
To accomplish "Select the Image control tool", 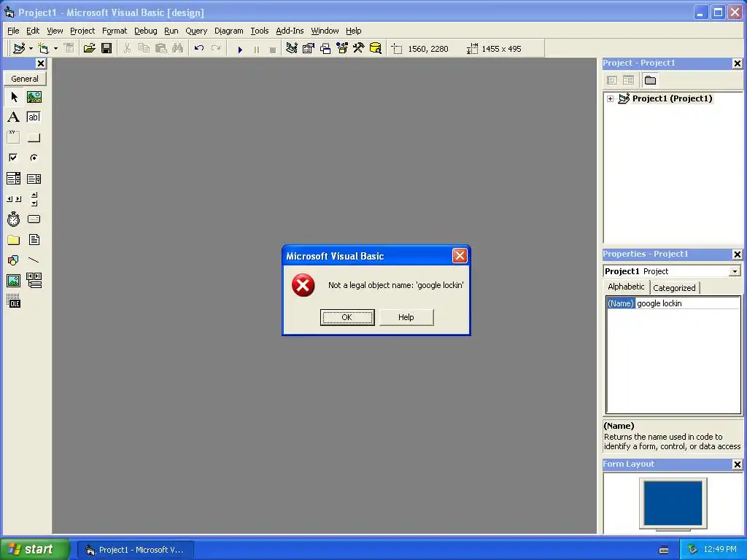I will pyautogui.click(x=14, y=281).
